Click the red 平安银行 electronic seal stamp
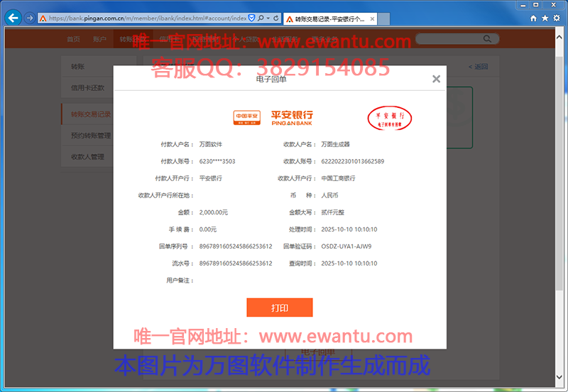Viewport: 568px width, 392px height. coord(389,118)
